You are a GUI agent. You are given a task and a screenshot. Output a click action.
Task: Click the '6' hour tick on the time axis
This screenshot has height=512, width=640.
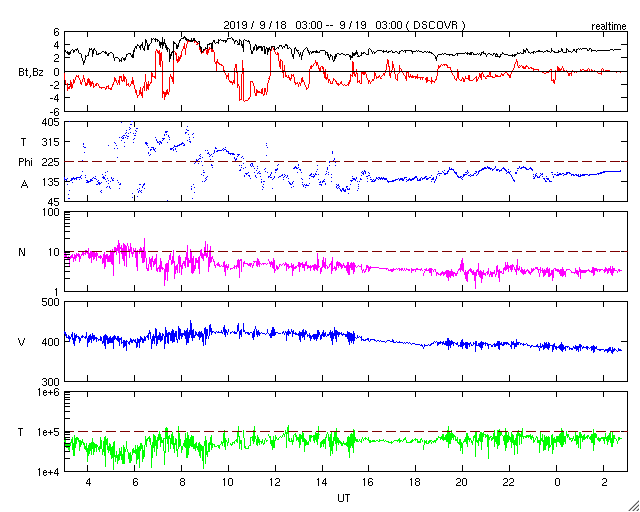coord(134,482)
